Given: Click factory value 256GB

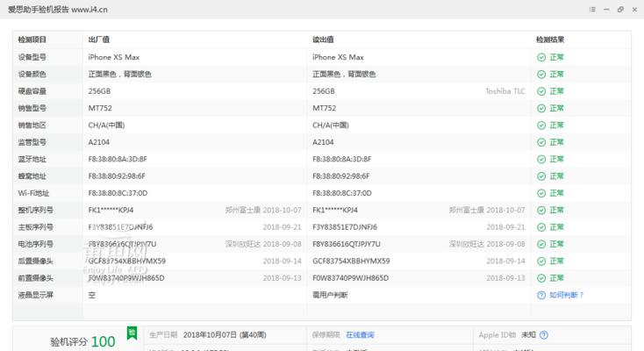Looking at the screenshot, I should point(99,91).
